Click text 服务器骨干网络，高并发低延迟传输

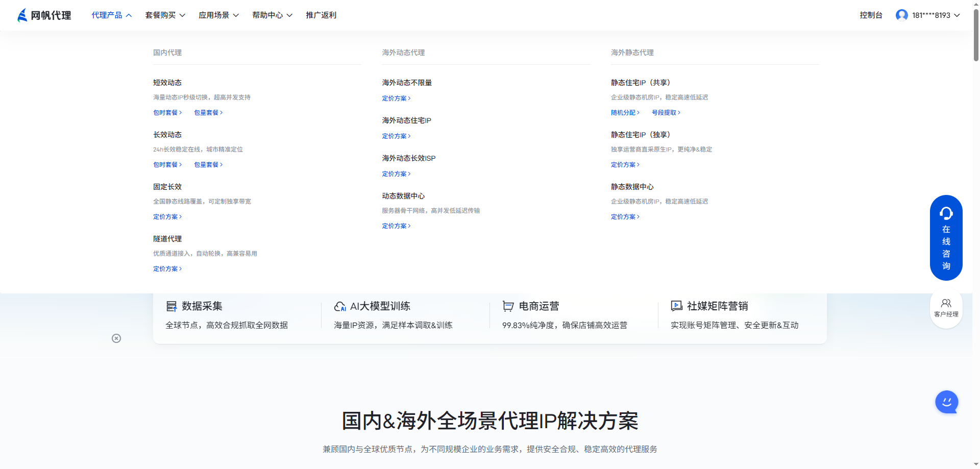click(431, 211)
